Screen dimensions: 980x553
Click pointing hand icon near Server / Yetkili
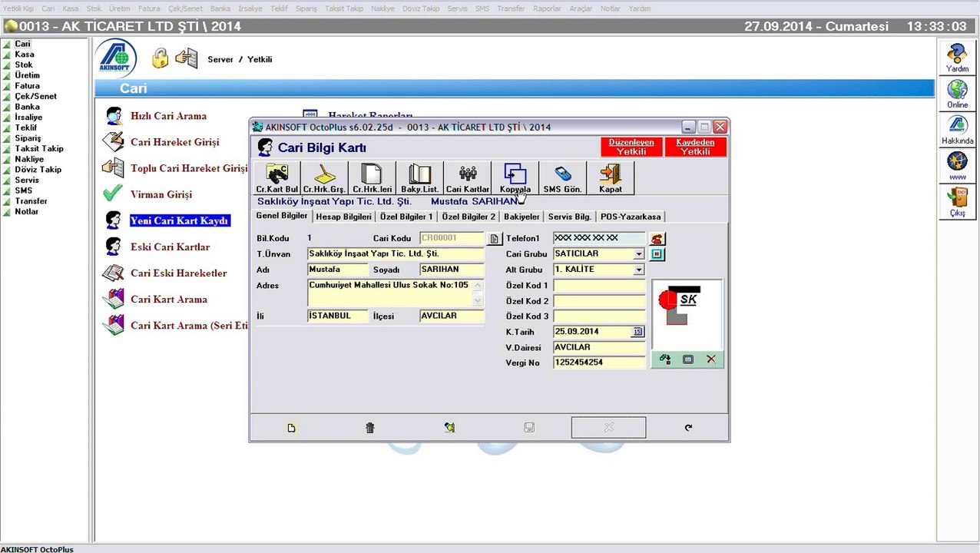pos(187,58)
